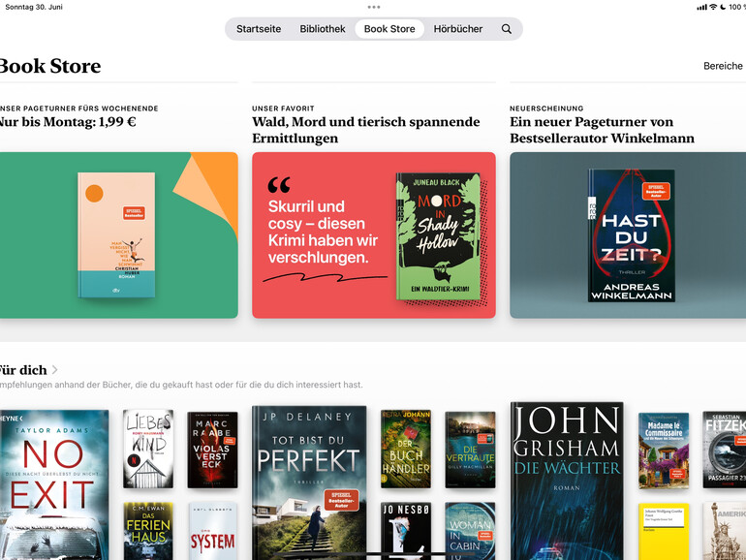Open the No Exit book by Taylor Adams

pos(54,484)
